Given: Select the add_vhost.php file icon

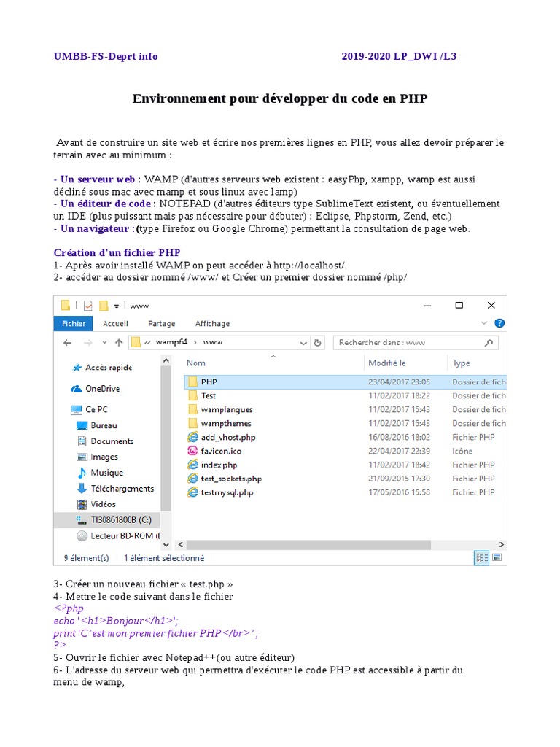Looking at the screenshot, I should click(192, 437).
